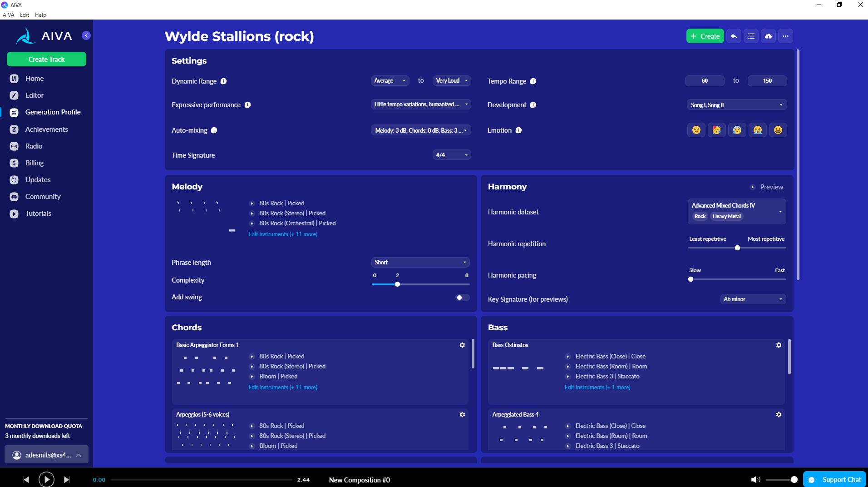
Task: Open Achievements page
Action: [x=46, y=129]
